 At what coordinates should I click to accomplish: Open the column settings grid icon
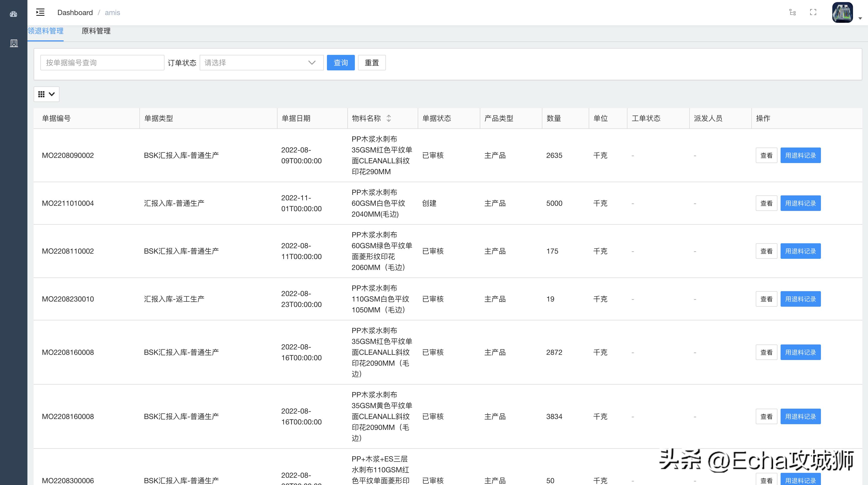(x=42, y=94)
